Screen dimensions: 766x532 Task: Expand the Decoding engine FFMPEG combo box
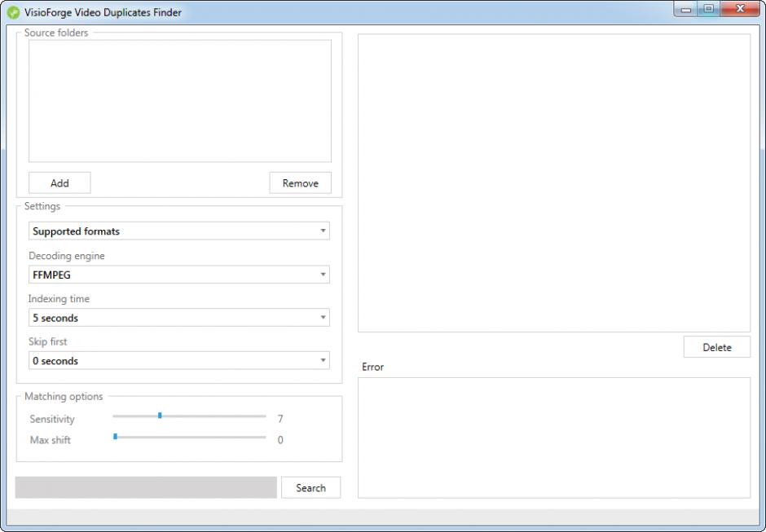pyautogui.click(x=179, y=275)
